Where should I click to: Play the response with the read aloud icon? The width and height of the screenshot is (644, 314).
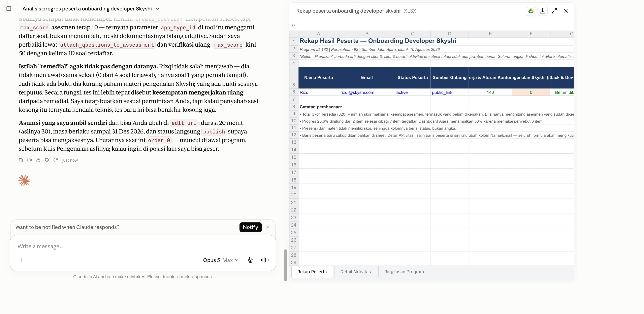coord(30,160)
